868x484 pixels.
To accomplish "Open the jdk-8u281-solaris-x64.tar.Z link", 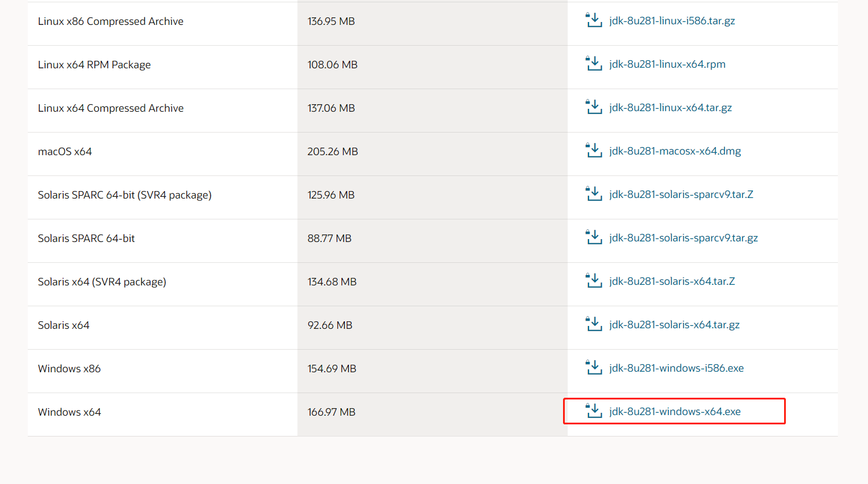I will point(672,281).
